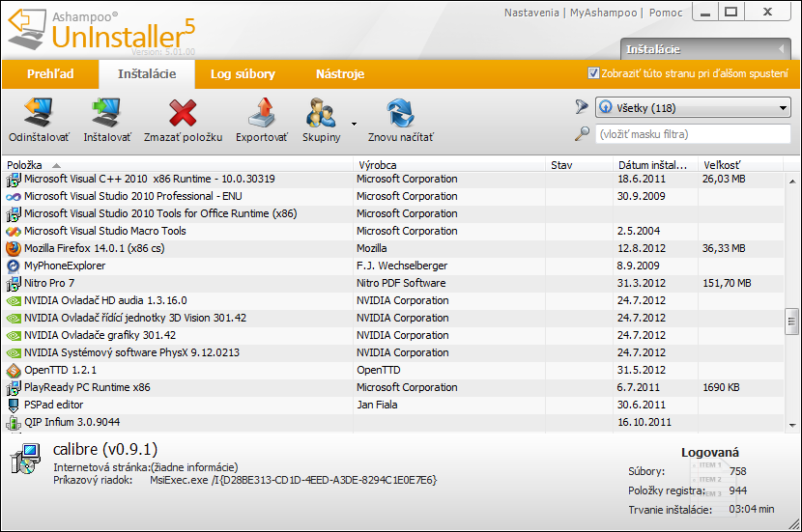The height and width of the screenshot is (532, 802).
Task: Click the MyPhoneExplorer row icon
Action: coord(14,266)
